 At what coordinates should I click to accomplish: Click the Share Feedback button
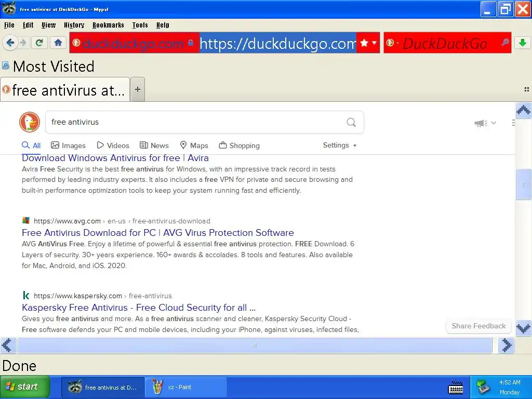[478, 326]
